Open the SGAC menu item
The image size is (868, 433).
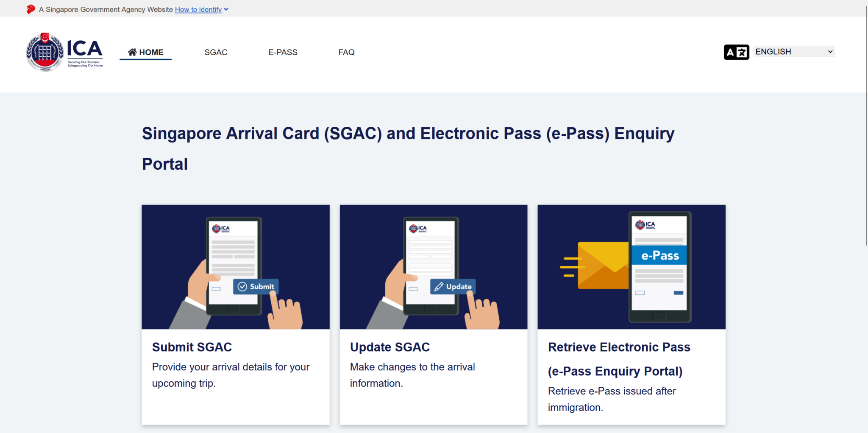216,52
